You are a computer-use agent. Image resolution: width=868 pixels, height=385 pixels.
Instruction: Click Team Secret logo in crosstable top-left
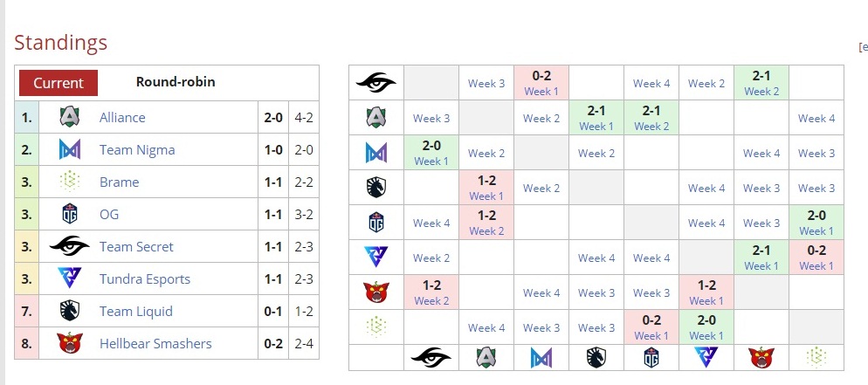(376, 83)
